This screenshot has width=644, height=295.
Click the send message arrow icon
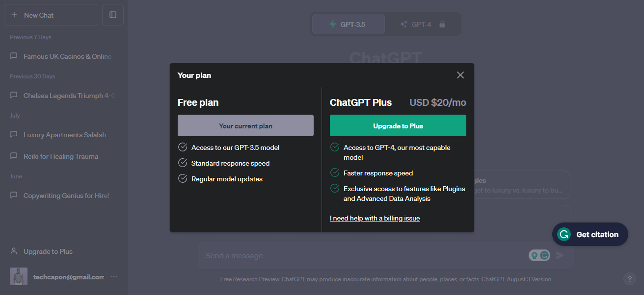560,255
